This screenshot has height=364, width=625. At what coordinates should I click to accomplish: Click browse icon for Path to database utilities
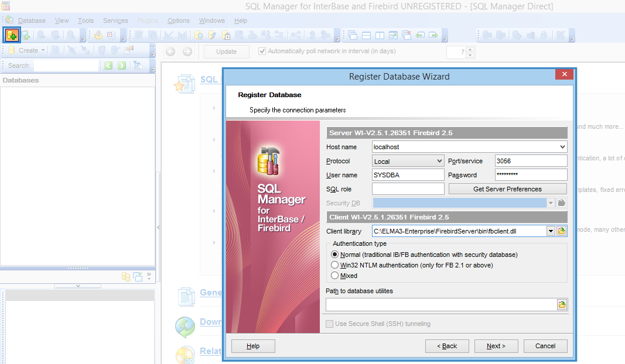(x=562, y=304)
